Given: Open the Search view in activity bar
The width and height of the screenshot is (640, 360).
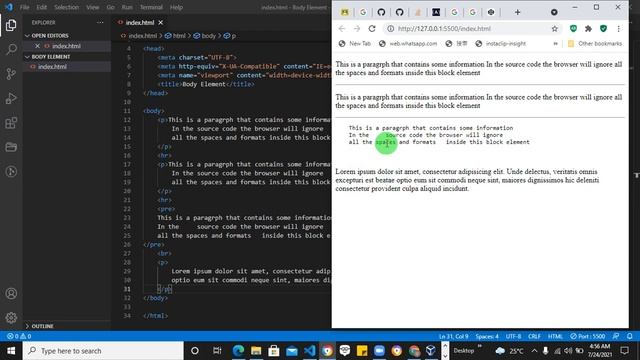Looking at the screenshot, I should (11, 49).
